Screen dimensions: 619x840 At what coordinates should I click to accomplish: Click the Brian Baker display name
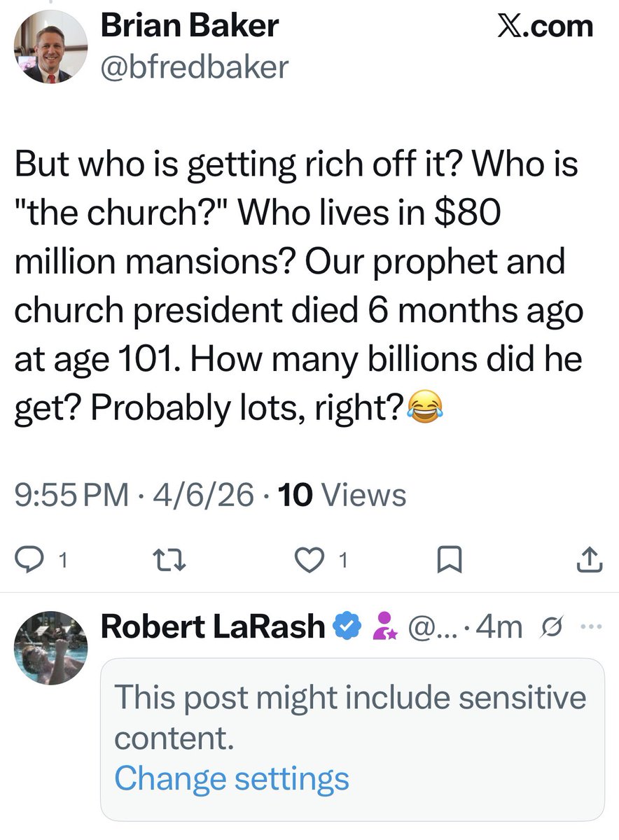pyautogui.click(x=189, y=27)
